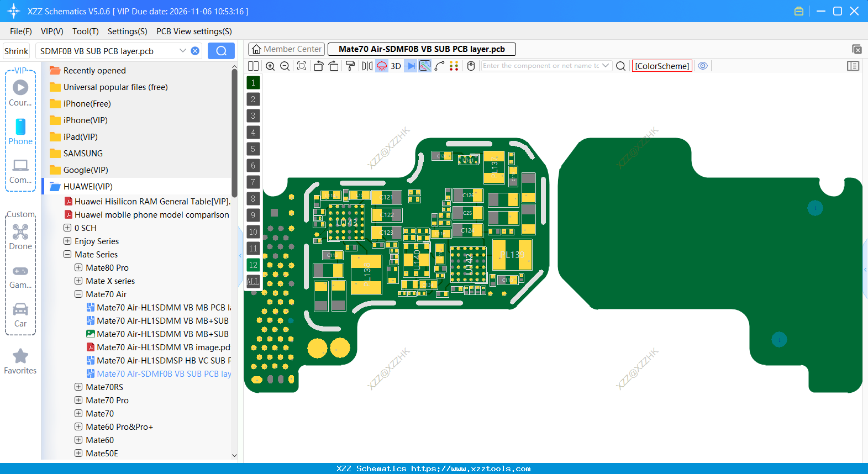Open the Settings(S) menu
This screenshot has height=474, width=868.
click(128, 31)
